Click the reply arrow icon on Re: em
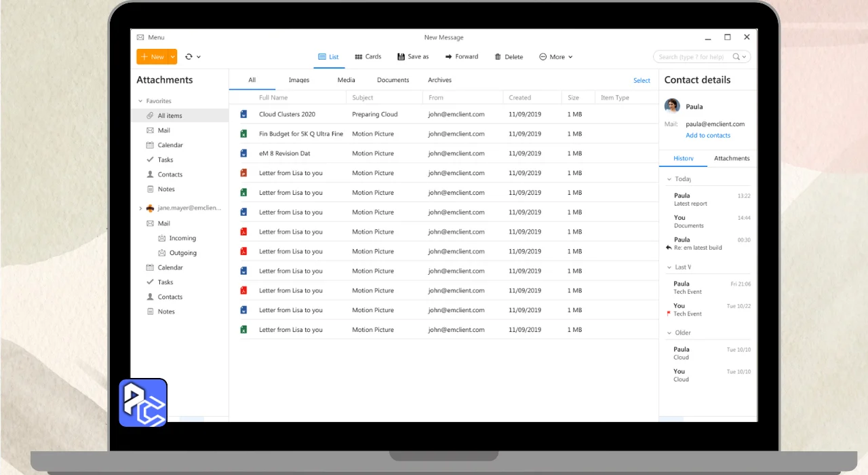The height and width of the screenshot is (475, 868). tap(669, 248)
